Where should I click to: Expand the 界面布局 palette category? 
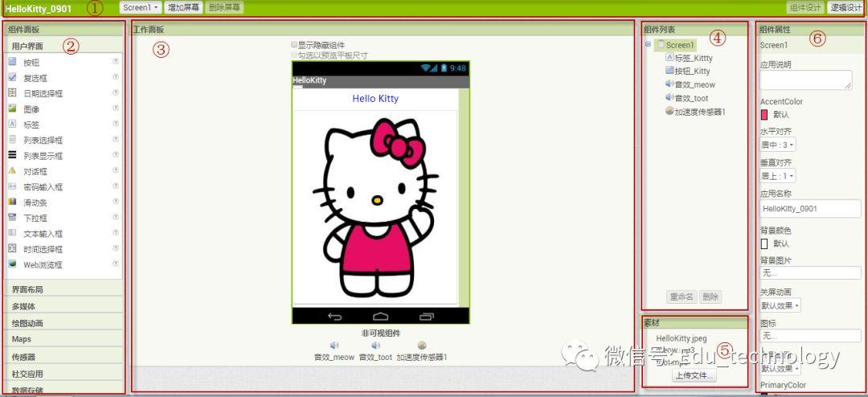click(64, 289)
